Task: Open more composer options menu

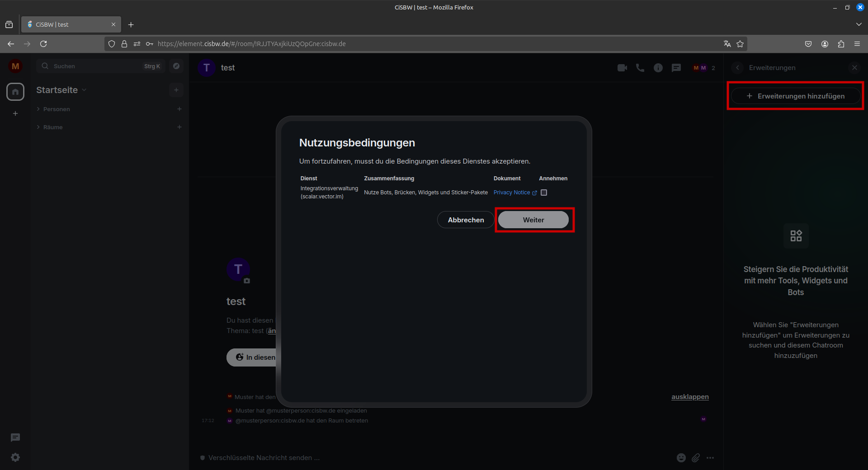Action: 710,458
